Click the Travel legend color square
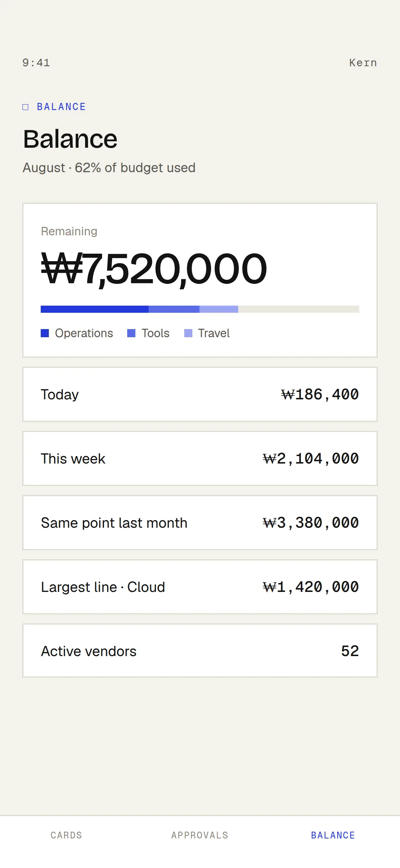This screenshot has height=868, width=400. (x=188, y=333)
